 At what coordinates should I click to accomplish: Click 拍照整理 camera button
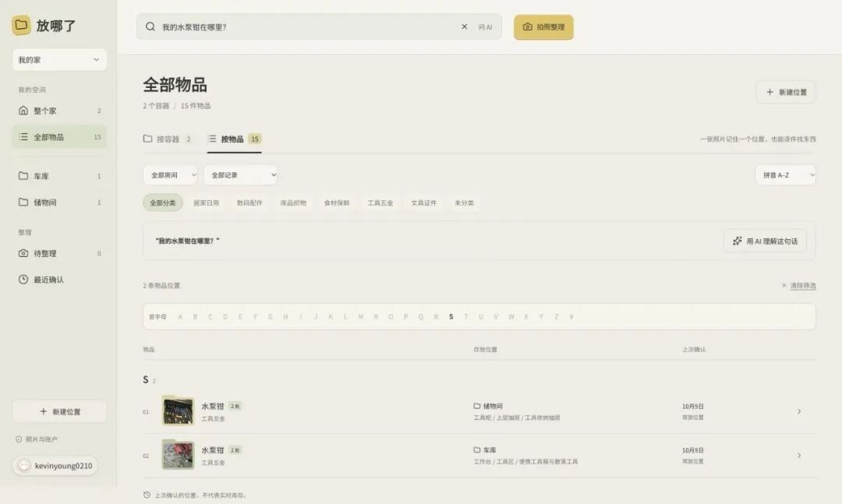[x=543, y=26]
